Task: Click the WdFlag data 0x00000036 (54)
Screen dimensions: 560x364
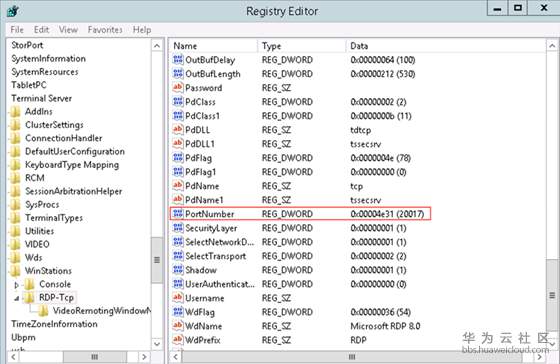Action: point(380,312)
